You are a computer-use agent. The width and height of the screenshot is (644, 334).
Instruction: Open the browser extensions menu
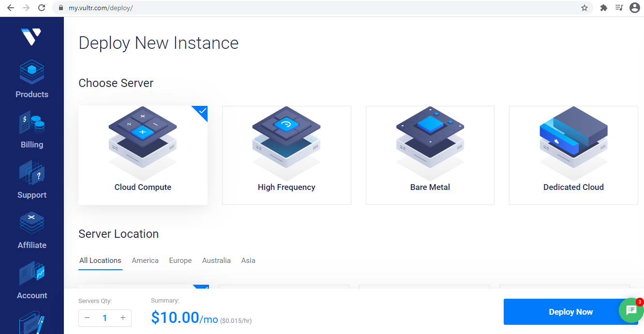tap(603, 8)
